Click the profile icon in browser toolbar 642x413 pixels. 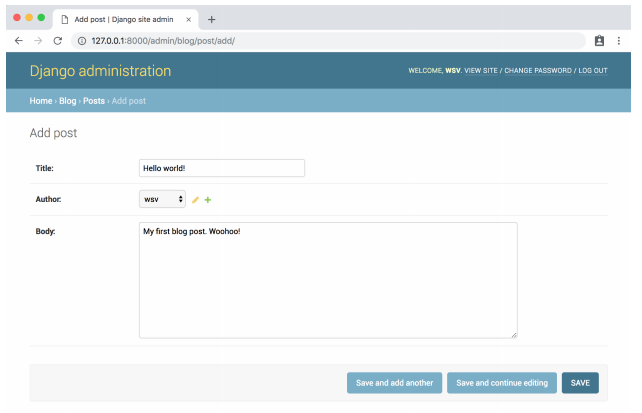tap(600, 41)
